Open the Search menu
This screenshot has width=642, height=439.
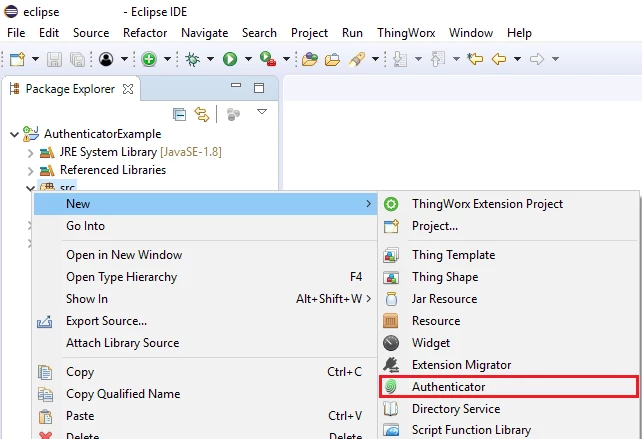pyautogui.click(x=259, y=33)
